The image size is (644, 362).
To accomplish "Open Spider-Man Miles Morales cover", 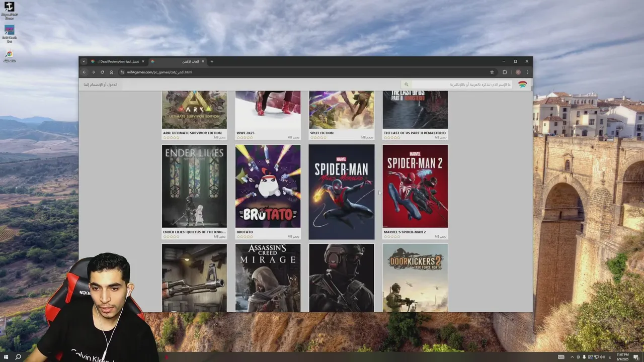I will (x=342, y=192).
